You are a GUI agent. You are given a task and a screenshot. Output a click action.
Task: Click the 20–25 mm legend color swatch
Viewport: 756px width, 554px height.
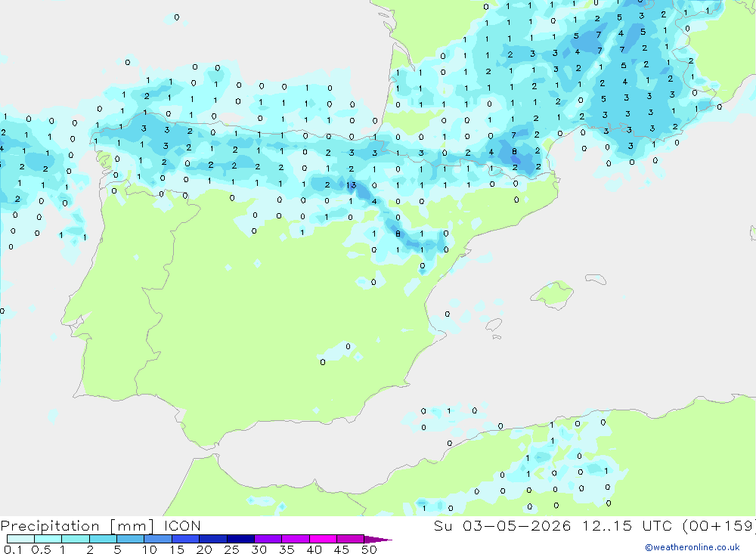[x=213, y=539]
